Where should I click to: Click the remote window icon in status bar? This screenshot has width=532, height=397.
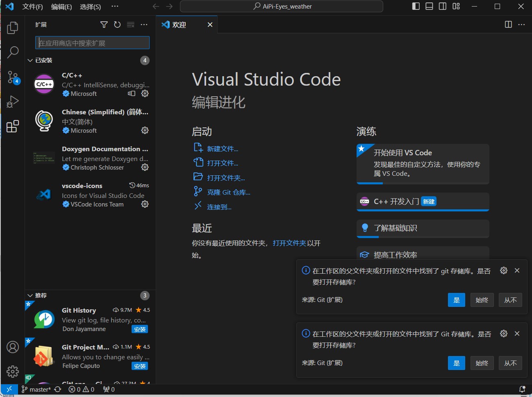9,389
